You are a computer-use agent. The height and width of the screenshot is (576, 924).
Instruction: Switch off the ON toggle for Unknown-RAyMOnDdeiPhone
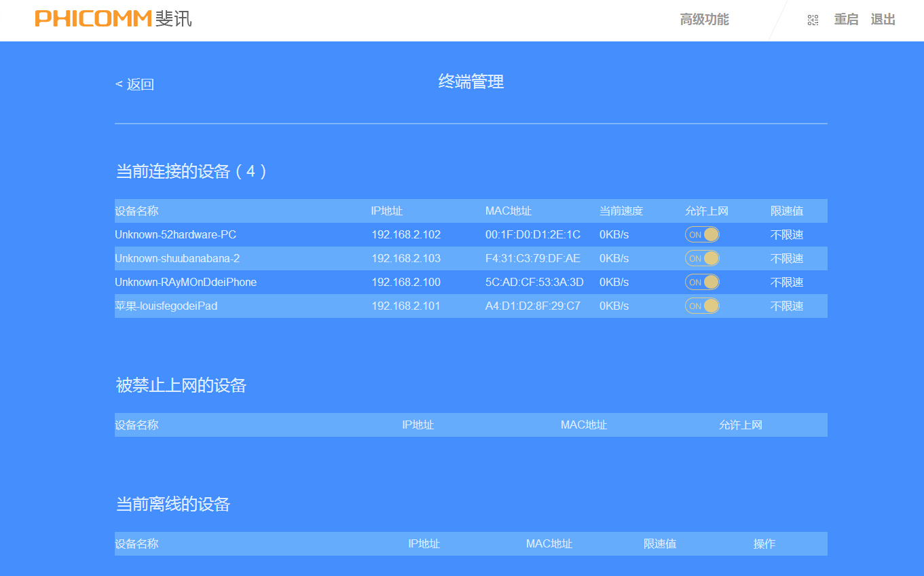coord(702,281)
